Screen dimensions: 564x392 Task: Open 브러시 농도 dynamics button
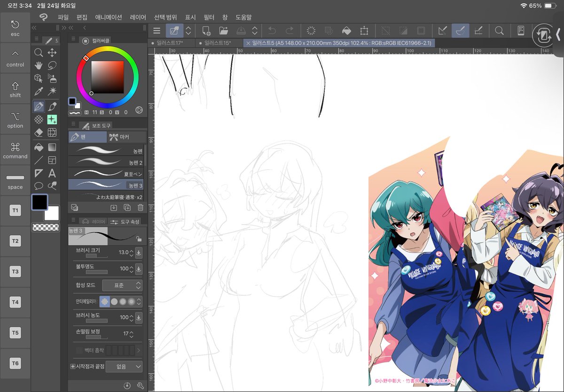[139, 317]
